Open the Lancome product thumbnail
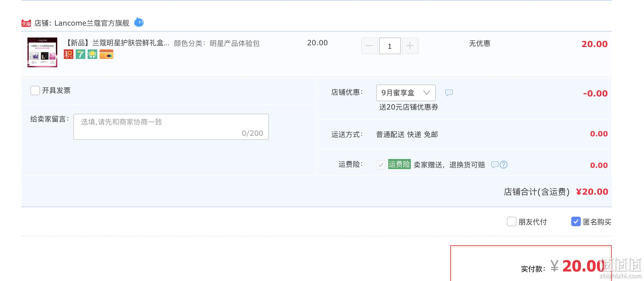Screen dimensions: 644x281 coord(42,52)
